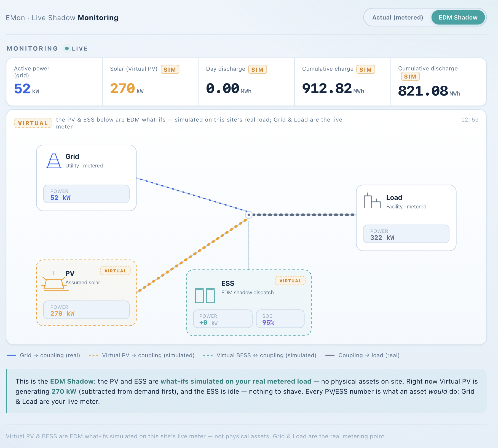The height and width of the screenshot is (448, 498).
Task: Click the 12:50 timestamp
Action: [470, 120]
